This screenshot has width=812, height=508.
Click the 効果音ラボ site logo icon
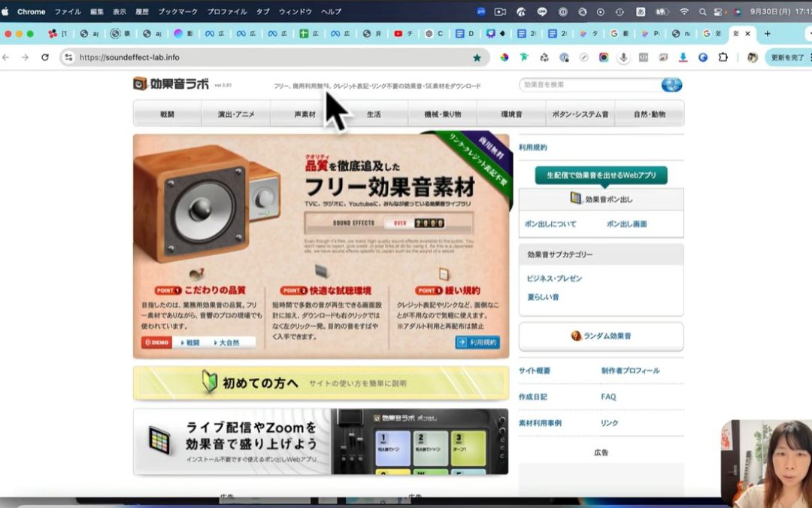click(139, 85)
